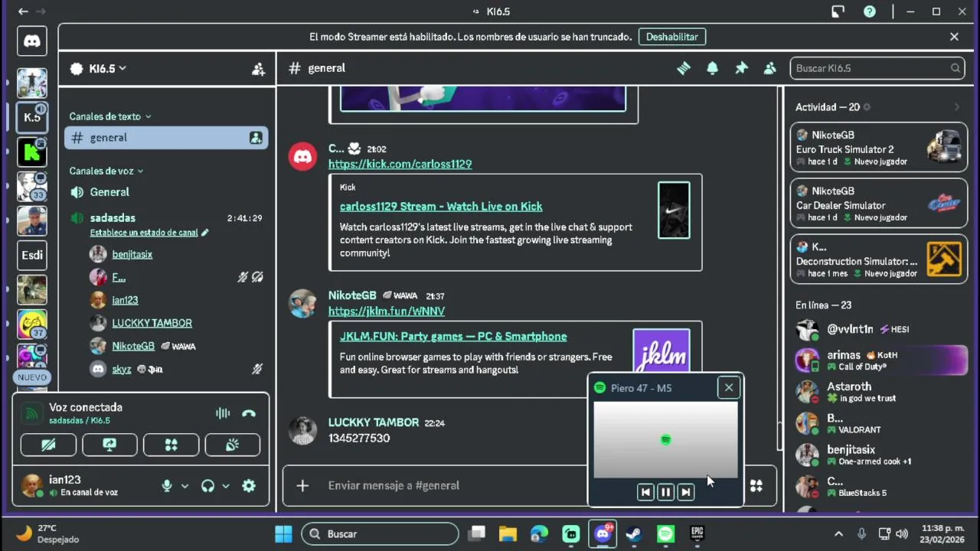Image resolution: width=980 pixels, height=551 pixels.
Task: Open help question mark in title bar
Action: pos(870,11)
